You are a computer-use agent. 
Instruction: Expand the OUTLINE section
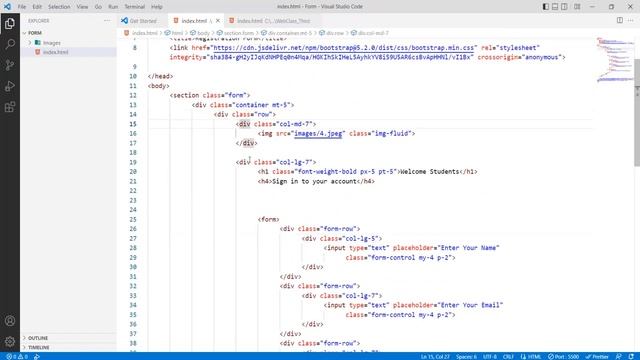click(x=69, y=338)
